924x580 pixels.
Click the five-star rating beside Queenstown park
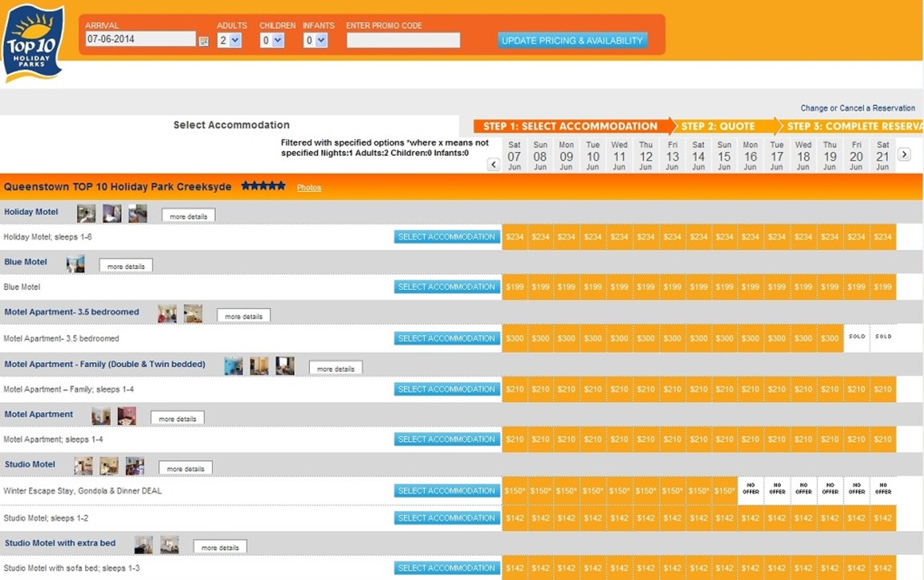pyautogui.click(x=263, y=186)
